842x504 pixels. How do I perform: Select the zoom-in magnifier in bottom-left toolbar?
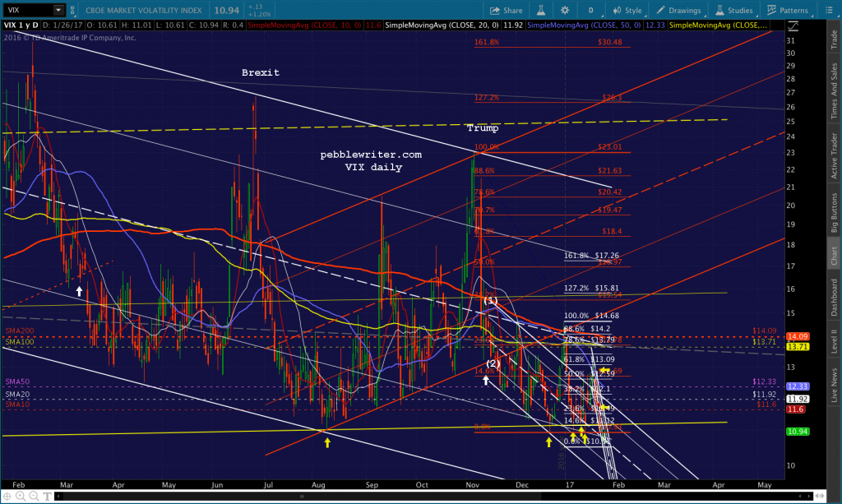[21, 497]
